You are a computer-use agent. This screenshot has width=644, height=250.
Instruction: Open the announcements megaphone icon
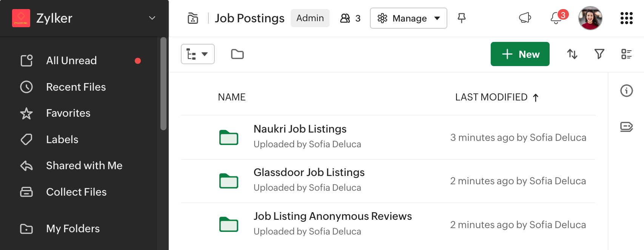point(525,18)
